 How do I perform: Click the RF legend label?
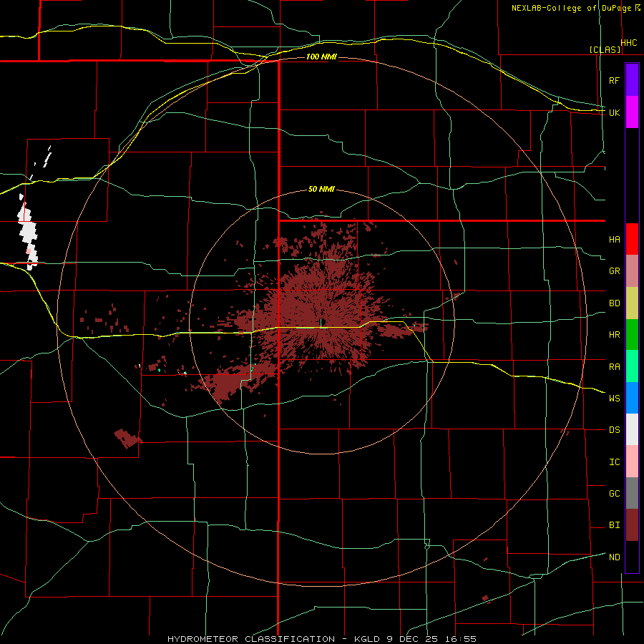(614, 80)
